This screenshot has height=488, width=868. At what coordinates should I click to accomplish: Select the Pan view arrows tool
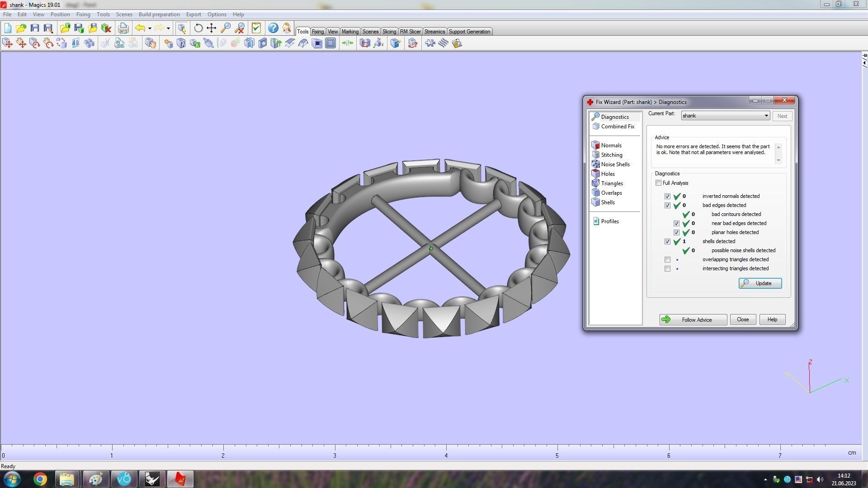pyautogui.click(x=211, y=28)
